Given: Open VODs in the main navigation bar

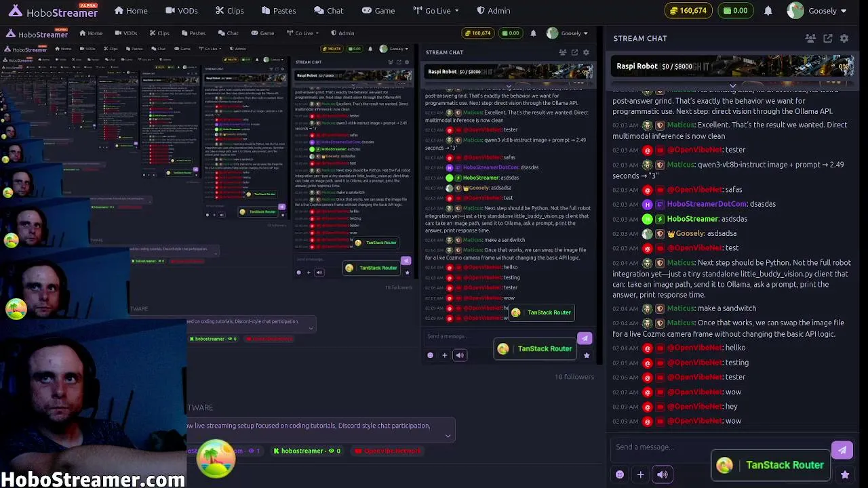Looking at the screenshot, I should 182,11.
